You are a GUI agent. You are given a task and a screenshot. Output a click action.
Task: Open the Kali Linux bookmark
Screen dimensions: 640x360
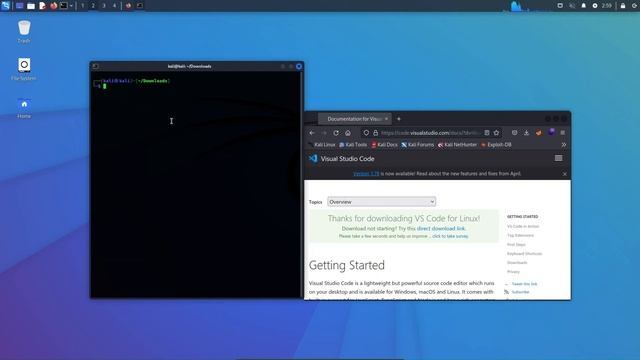click(322, 144)
